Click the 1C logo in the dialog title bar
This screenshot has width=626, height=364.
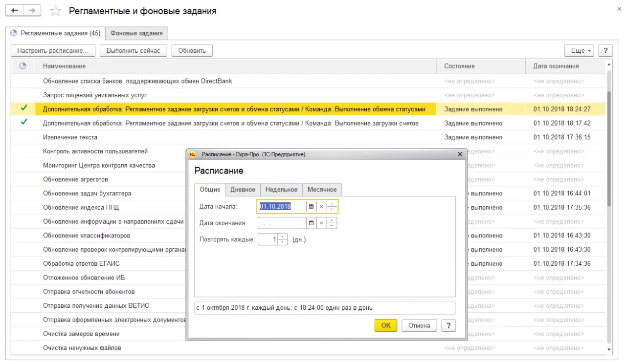click(193, 154)
